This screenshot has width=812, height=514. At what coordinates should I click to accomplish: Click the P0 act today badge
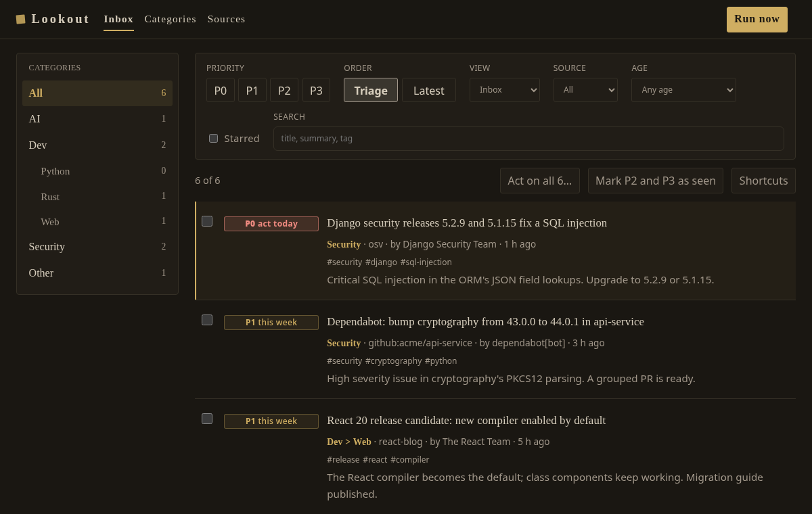(x=271, y=224)
